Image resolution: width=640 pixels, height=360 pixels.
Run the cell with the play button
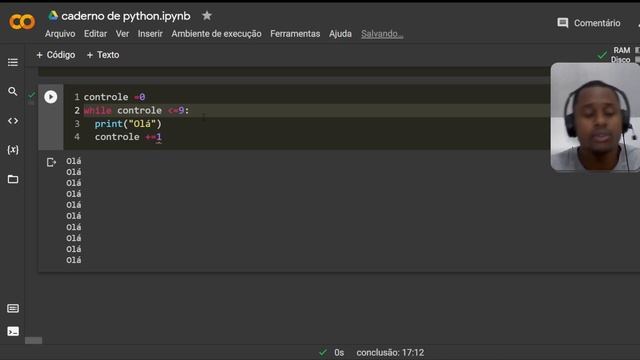51,97
